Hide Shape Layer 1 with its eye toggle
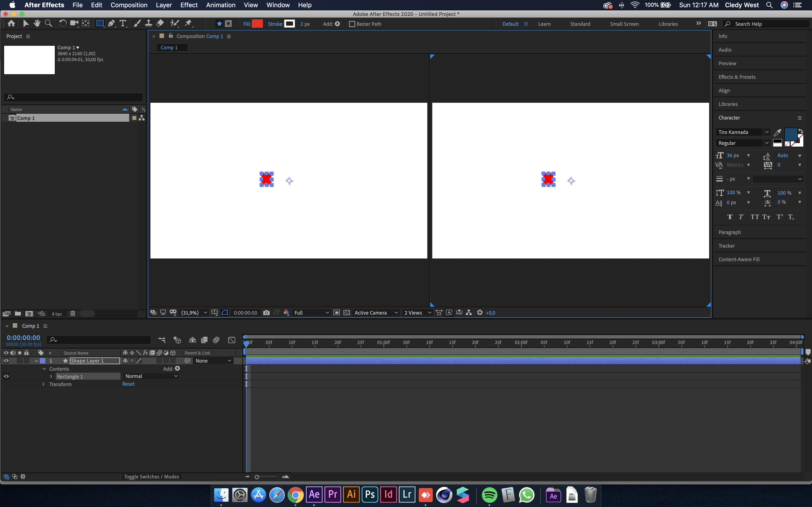This screenshot has width=812, height=507. click(6, 361)
